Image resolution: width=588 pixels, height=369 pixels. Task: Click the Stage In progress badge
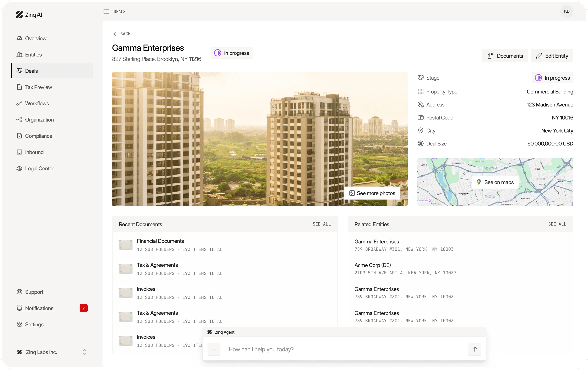pos(552,78)
